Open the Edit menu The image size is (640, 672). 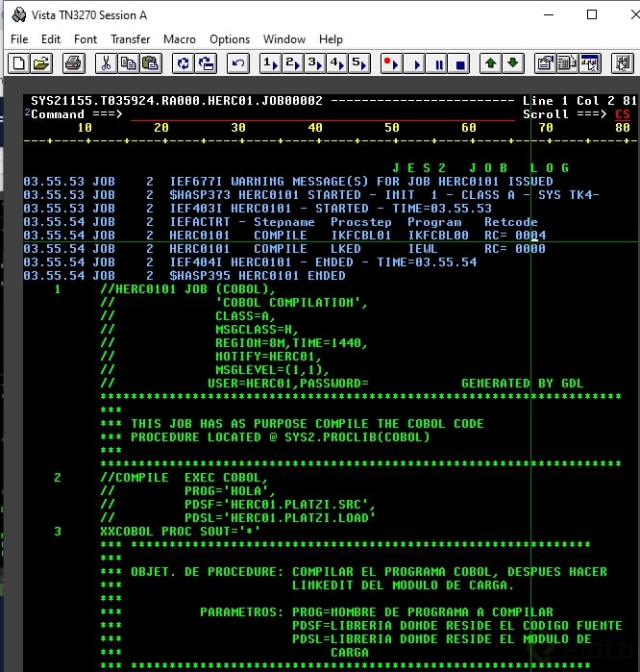51,39
